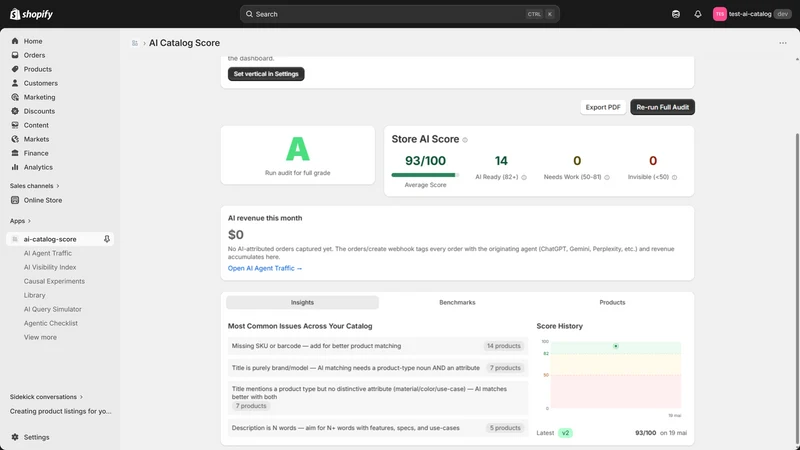Click the average score progress bar
This screenshot has height=450, width=800.
425,175
